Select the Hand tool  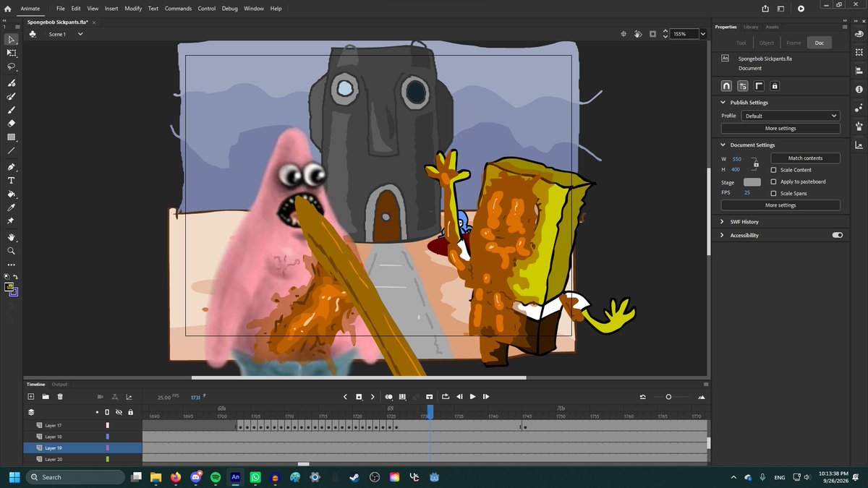pos(12,237)
